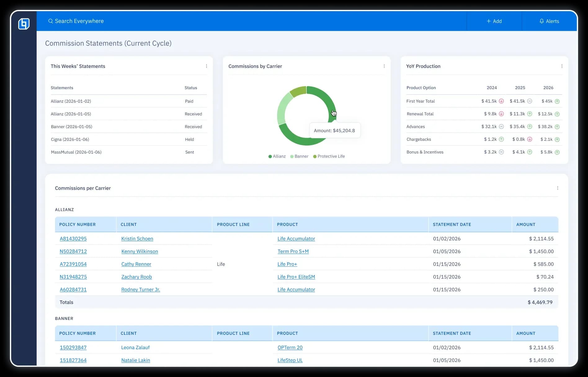Click the red down-arrow beside 2024 First Year Total
This screenshot has width=588, height=377.
501,101
